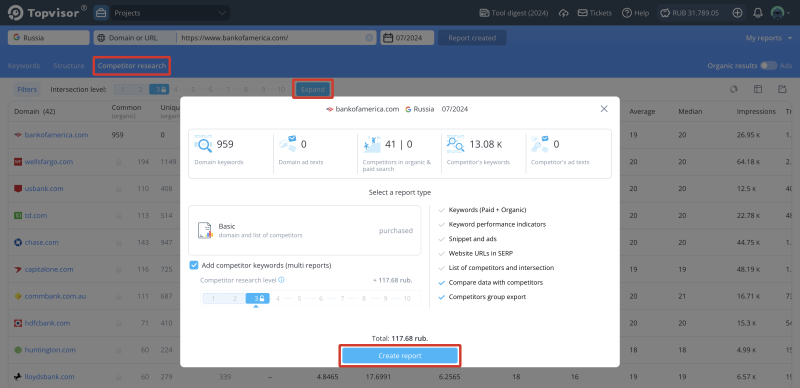Open Help menu
800x388 pixels.
[x=635, y=13]
